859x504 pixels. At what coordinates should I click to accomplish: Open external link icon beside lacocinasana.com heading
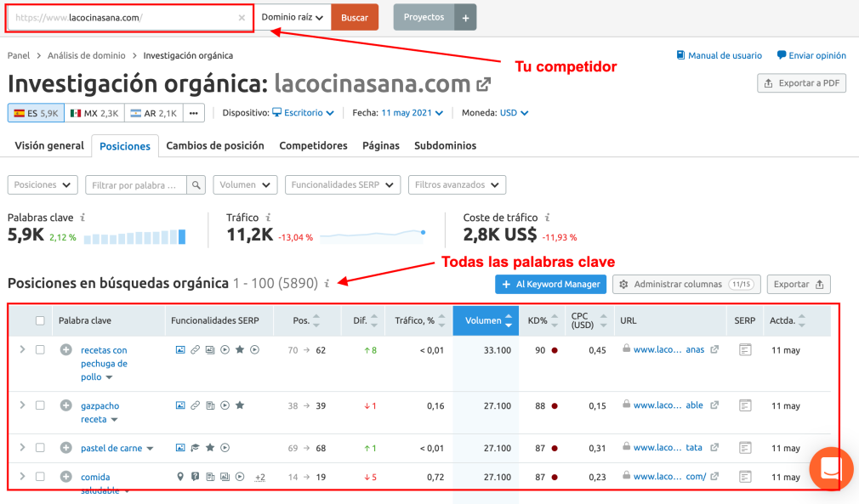point(484,84)
